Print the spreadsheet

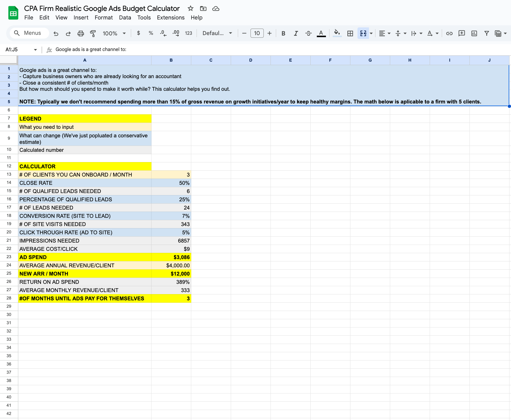pos(80,33)
